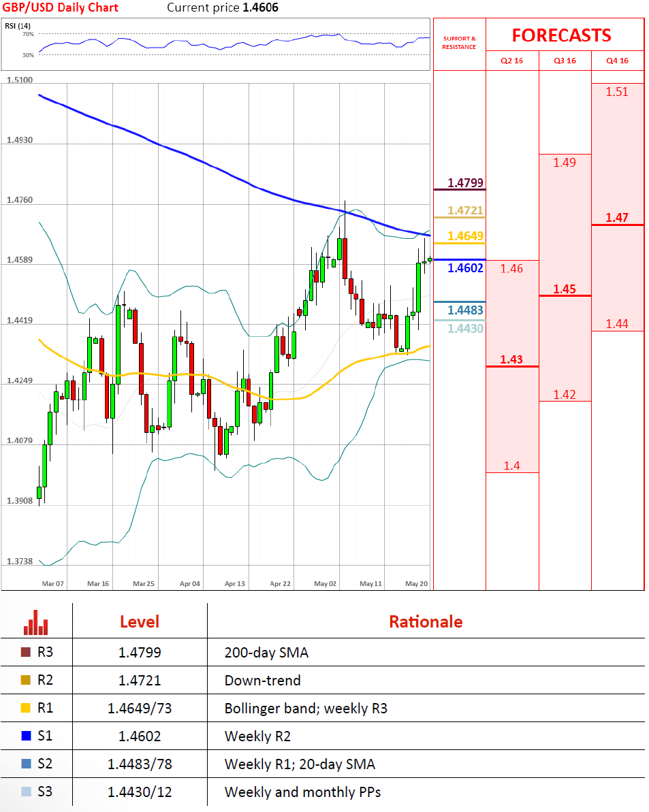Click the May 02 date axis label
This screenshot has height=812, width=649.
pos(326,583)
